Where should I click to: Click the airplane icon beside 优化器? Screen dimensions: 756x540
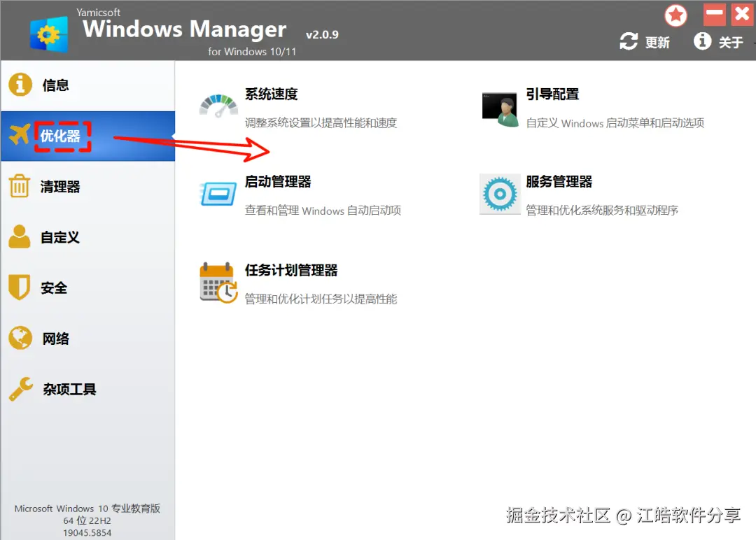20,134
